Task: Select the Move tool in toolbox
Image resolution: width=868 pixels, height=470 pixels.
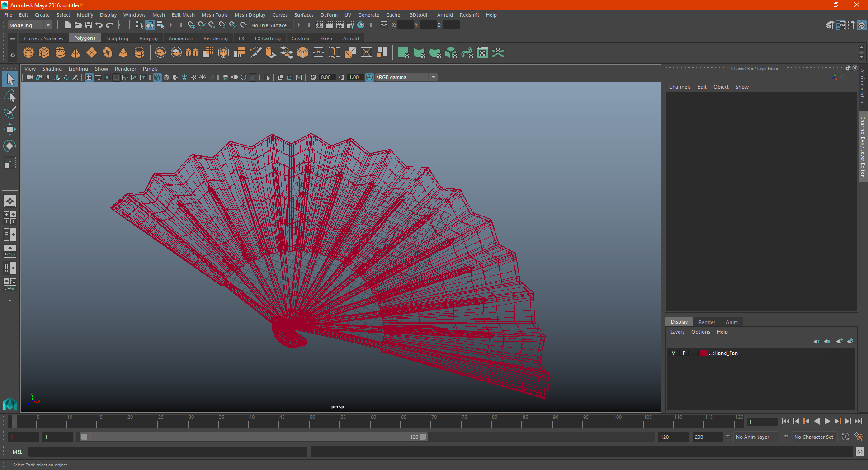Action: pos(10,129)
